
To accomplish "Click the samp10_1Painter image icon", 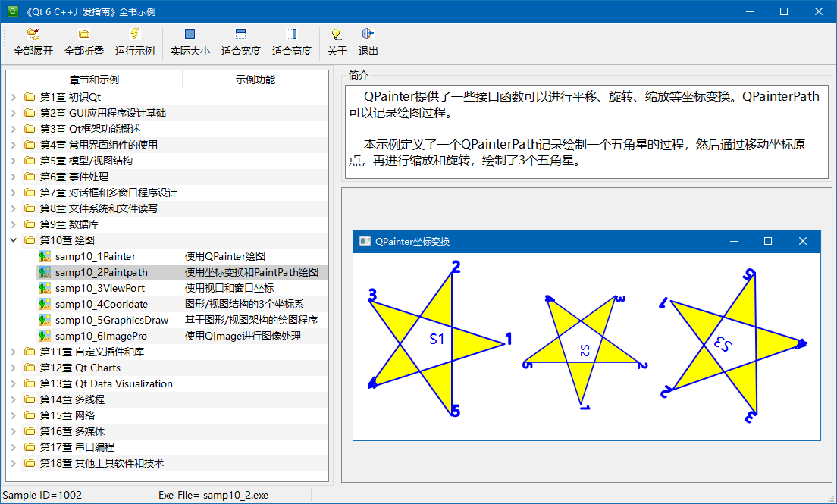I will point(45,256).
